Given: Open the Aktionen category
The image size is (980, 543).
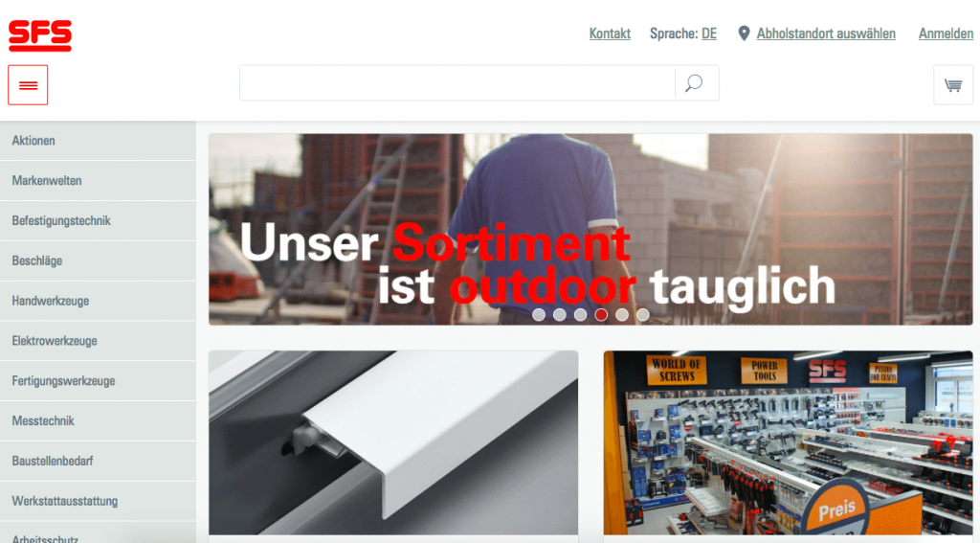Looking at the screenshot, I should tap(99, 141).
